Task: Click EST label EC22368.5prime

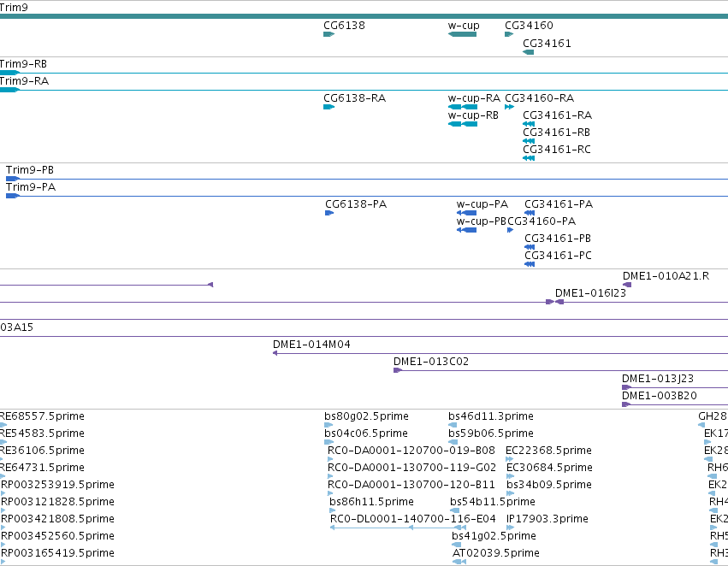Action: (x=549, y=451)
